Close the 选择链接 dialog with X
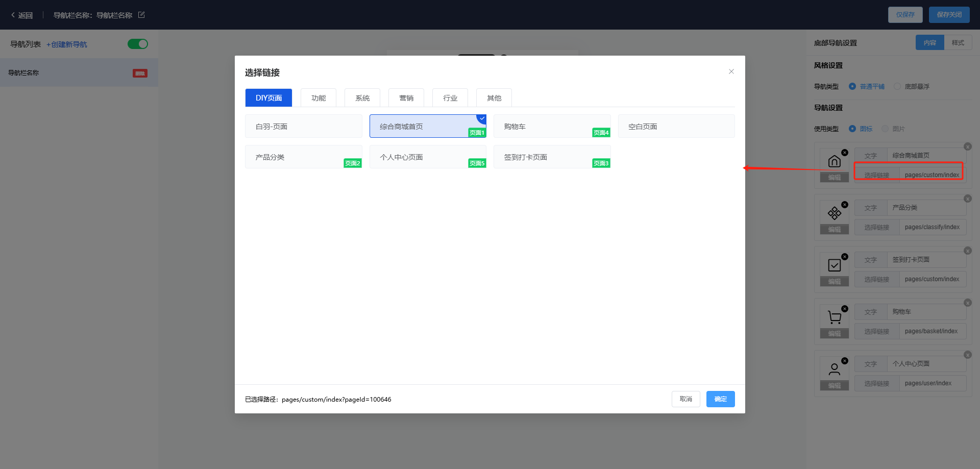This screenshot has height=469, width=980. pyautogui.click(x=731, y=71)
